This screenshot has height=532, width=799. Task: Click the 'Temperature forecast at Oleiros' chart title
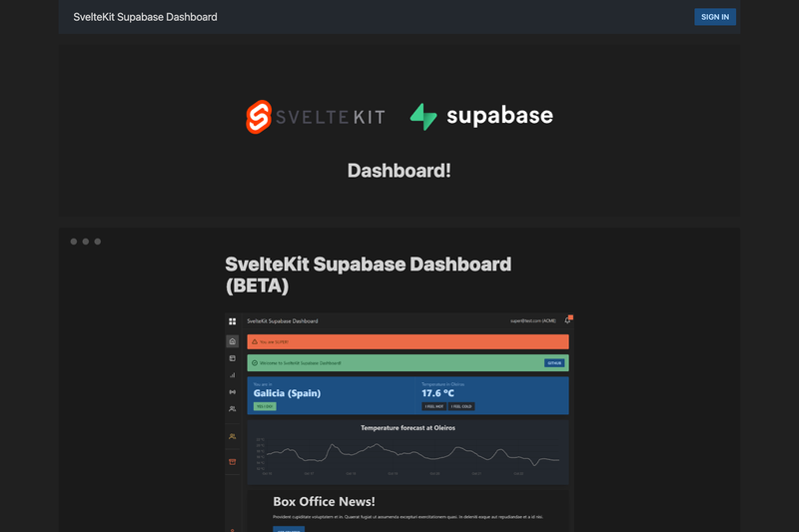(407, 427)
